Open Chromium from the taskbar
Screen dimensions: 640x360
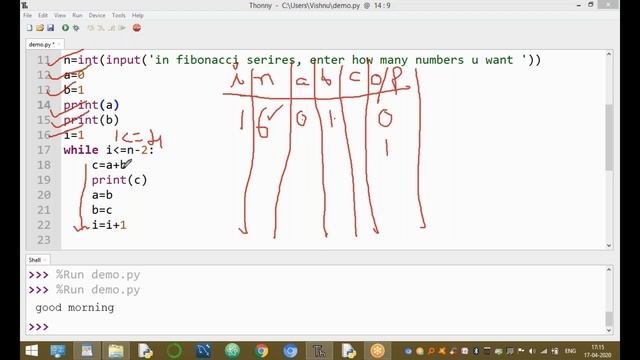click(290, 351)
